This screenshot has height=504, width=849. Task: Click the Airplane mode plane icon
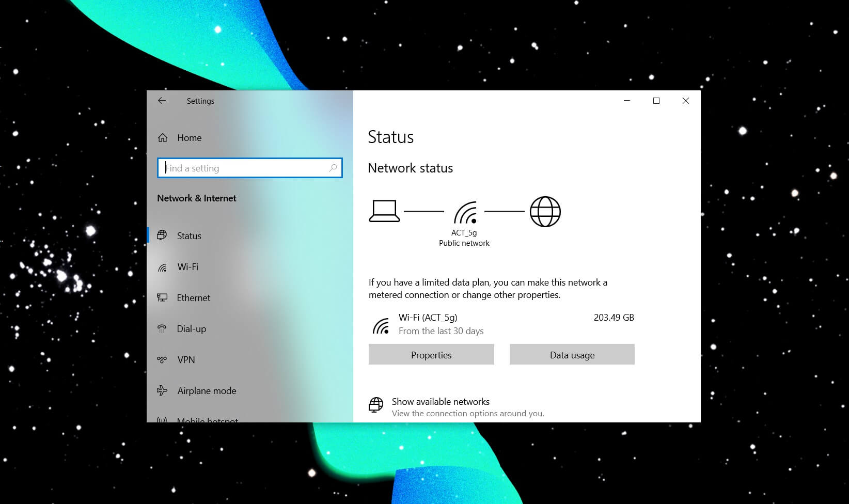(x=162, y=390)
